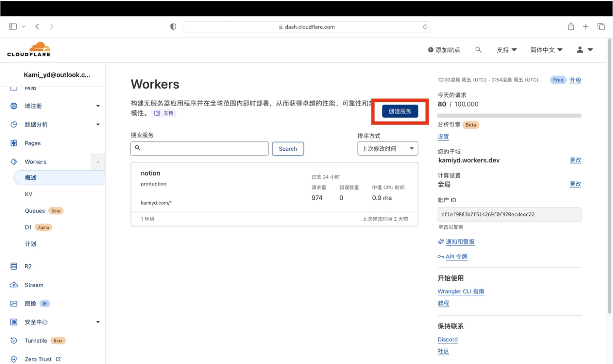Expand the 域注册 sidebar section
The width and height of the screenshot is (613, 364).
click(98, 106)
